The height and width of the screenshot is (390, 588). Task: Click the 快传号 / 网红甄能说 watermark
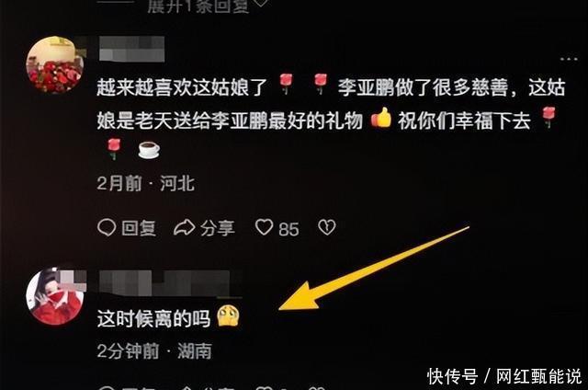point(504,376)
